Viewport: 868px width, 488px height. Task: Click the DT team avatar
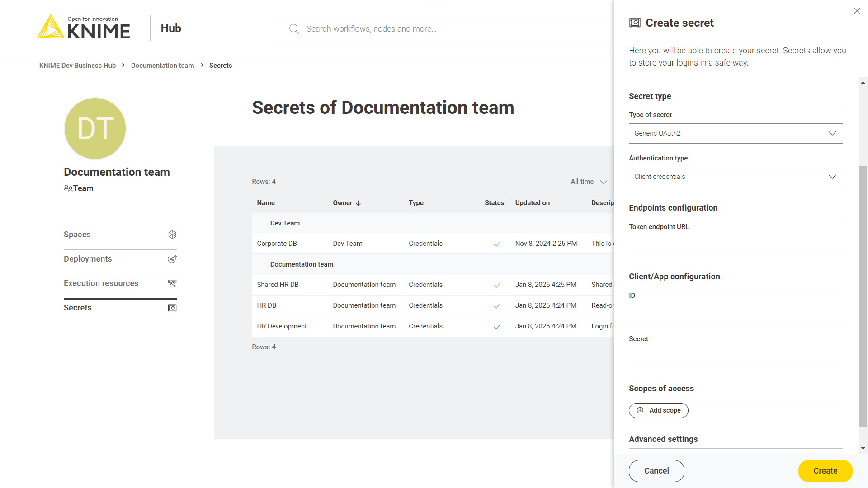tap(95, 128)
